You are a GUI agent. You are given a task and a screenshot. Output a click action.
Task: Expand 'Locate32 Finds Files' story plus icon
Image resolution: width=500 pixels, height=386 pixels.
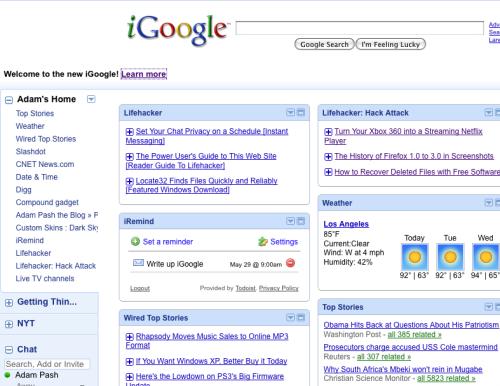coord(130,181)
